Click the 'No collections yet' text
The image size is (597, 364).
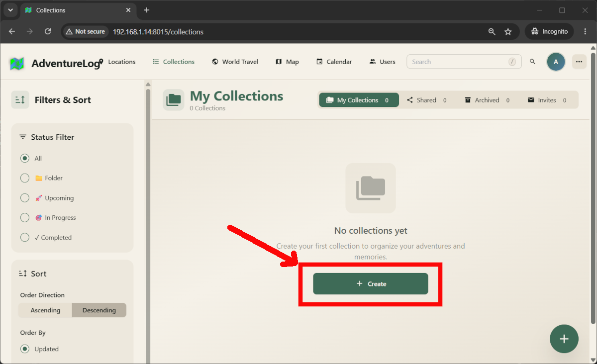(x=371, y=231)
